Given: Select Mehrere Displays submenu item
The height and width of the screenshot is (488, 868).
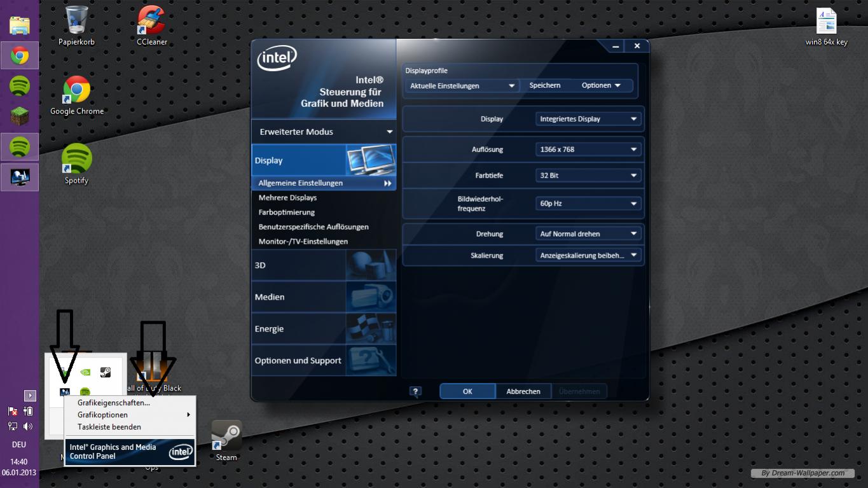Looking at the screenshot, I should coord(287,198).
